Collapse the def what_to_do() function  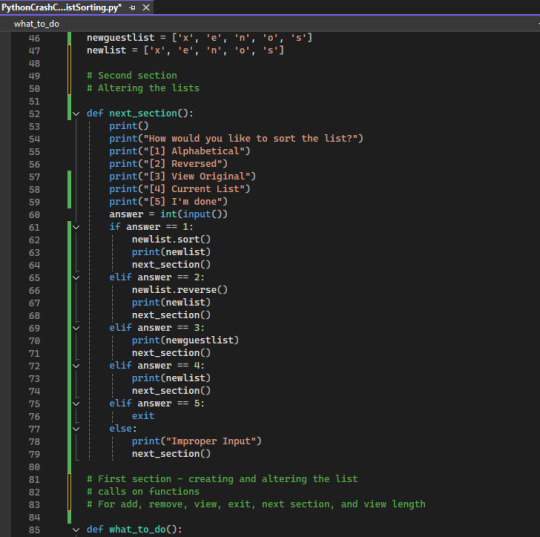pyautogui.click(x=76, y=530)
